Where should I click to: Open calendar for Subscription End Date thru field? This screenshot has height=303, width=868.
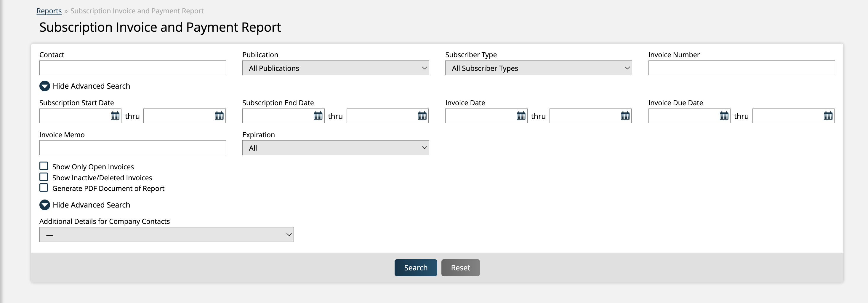(x=422, y=116)
